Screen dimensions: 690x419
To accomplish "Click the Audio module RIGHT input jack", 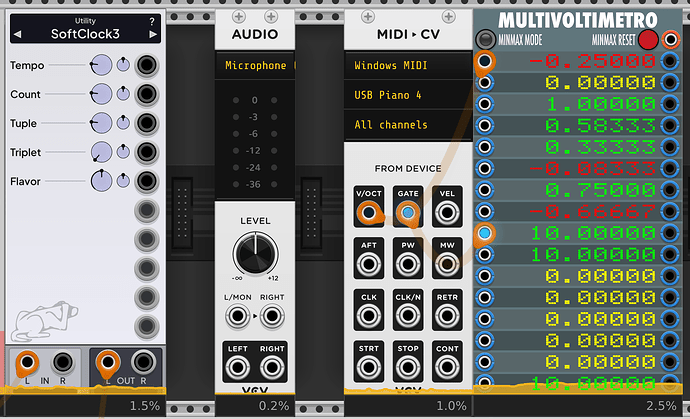I will 272,316.
